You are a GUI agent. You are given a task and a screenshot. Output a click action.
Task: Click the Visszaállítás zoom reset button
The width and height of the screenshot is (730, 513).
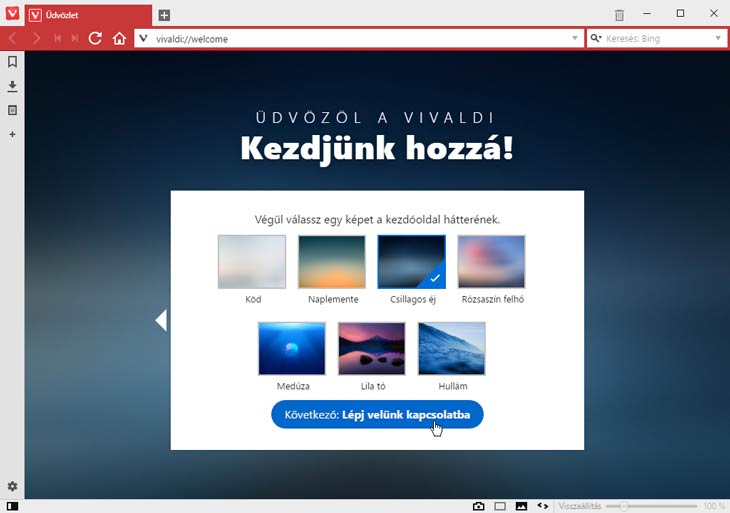tap(580, 506)
